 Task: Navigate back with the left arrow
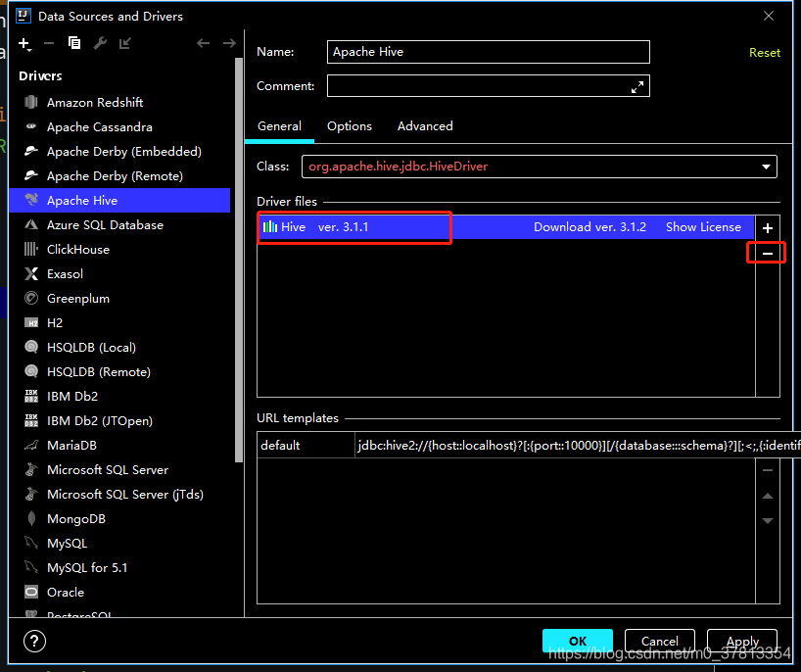204,43
